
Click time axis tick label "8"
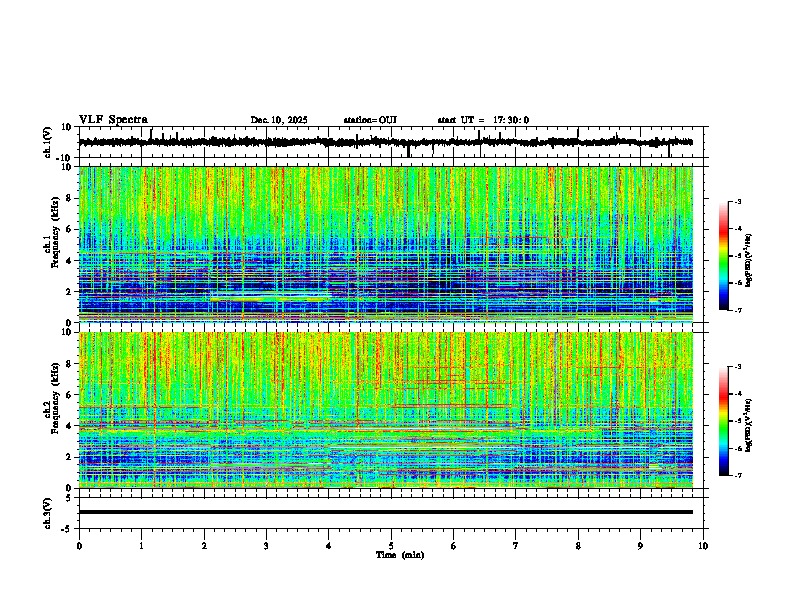tap(578, 546)
